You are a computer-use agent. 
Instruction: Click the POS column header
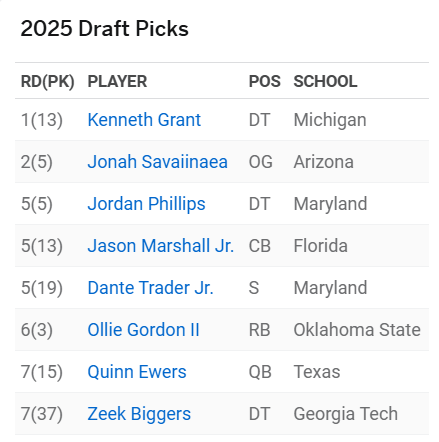(265, 81)
